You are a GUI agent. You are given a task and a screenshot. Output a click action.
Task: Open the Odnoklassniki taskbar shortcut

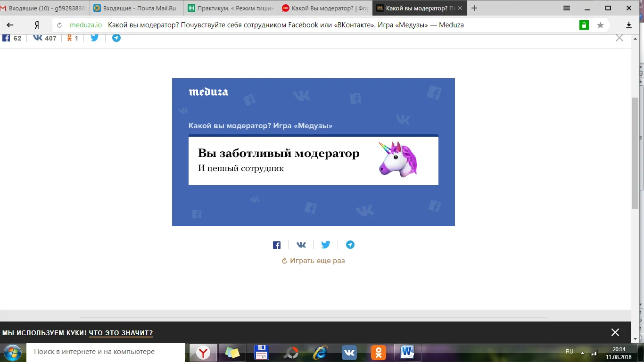tap(379, 352)
